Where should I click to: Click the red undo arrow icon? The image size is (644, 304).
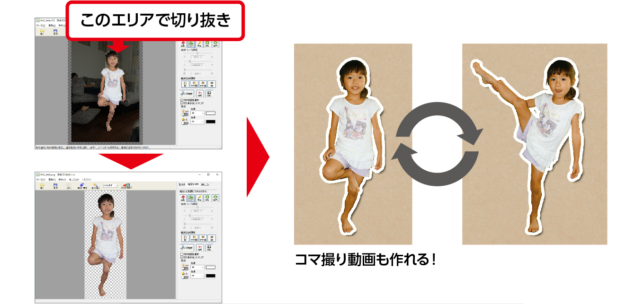[199, 247]
